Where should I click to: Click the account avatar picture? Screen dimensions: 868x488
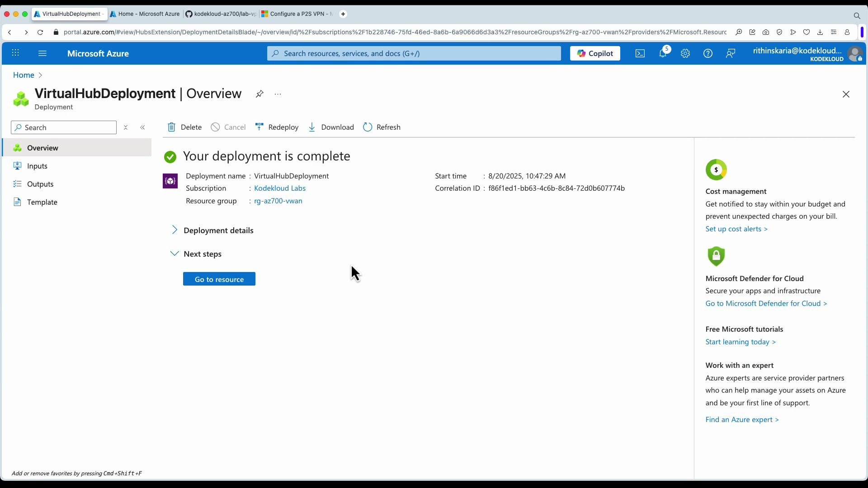point(855,54)
